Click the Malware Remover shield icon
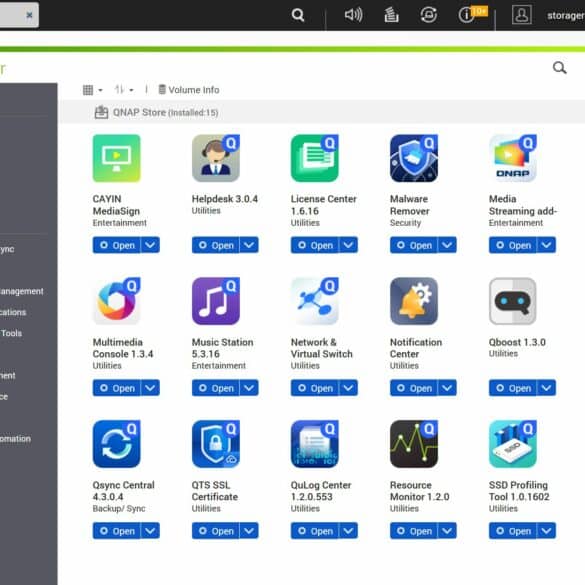 414,158
